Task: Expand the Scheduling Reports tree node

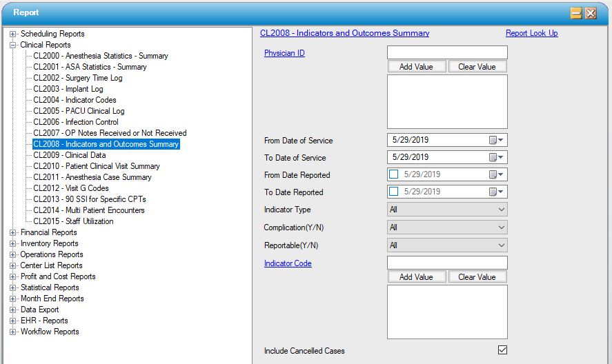Action: pos(13,34)
